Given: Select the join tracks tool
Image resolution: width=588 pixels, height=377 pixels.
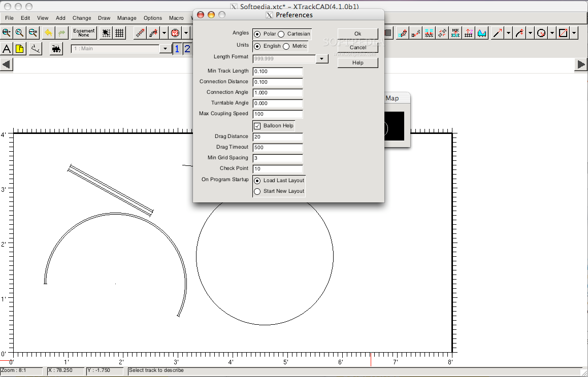Looking at the screenshot, I should 416,33.
